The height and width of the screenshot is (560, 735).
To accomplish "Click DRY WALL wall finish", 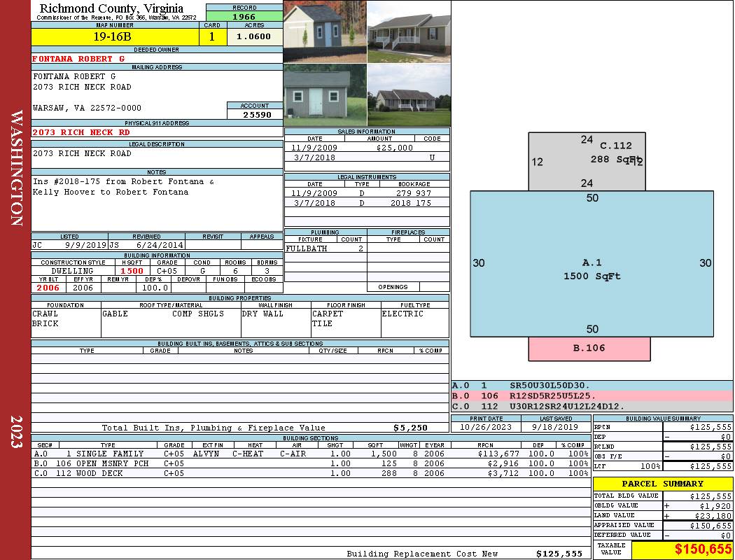I will (x=262, y=314).
